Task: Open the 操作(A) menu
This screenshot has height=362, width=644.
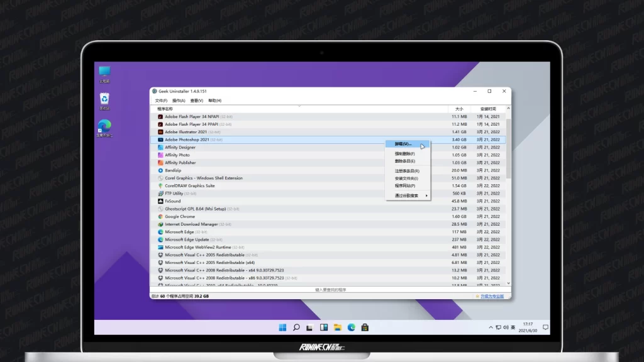Action: [x=179, y=101]
